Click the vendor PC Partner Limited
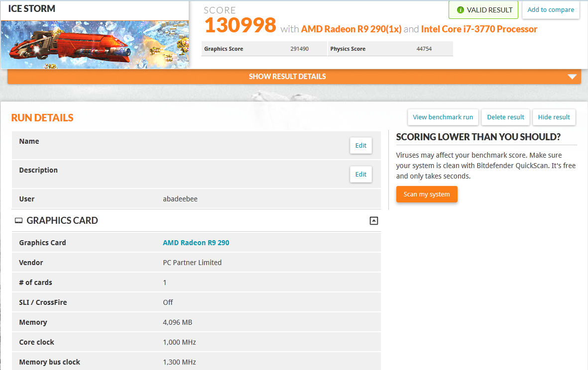Viewport: 588px width, 370px height. 192,263
